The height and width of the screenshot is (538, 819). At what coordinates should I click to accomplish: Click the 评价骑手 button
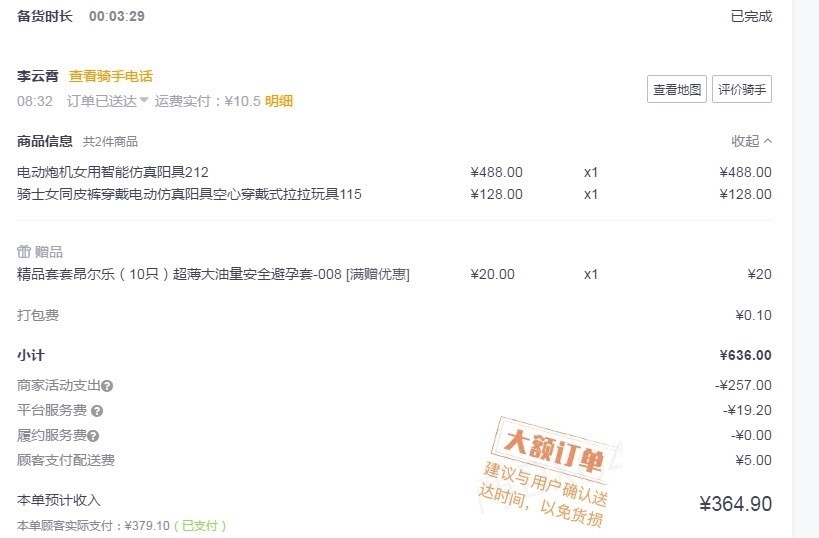coord(742,89)
